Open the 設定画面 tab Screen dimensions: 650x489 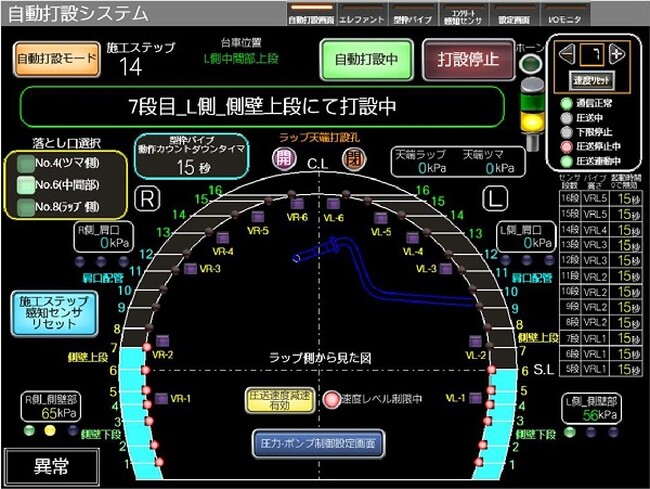point(514,14)
